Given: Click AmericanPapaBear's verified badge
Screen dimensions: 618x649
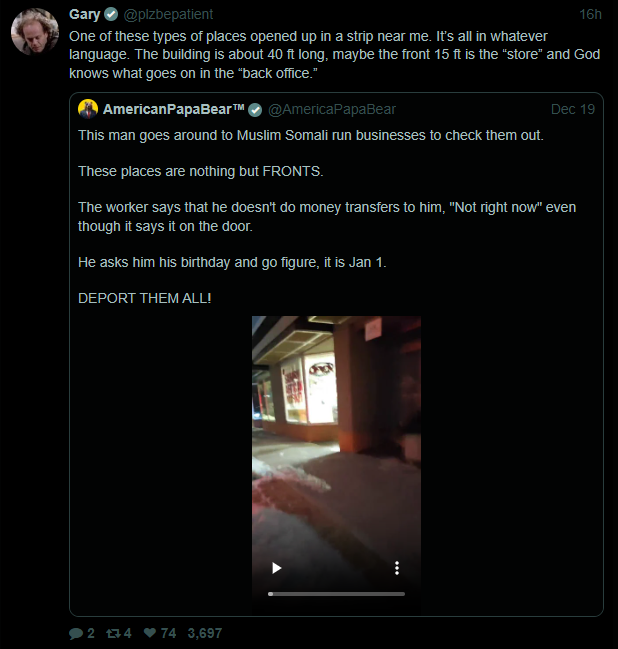Looking at the screenshot, I should coord(255,110).
